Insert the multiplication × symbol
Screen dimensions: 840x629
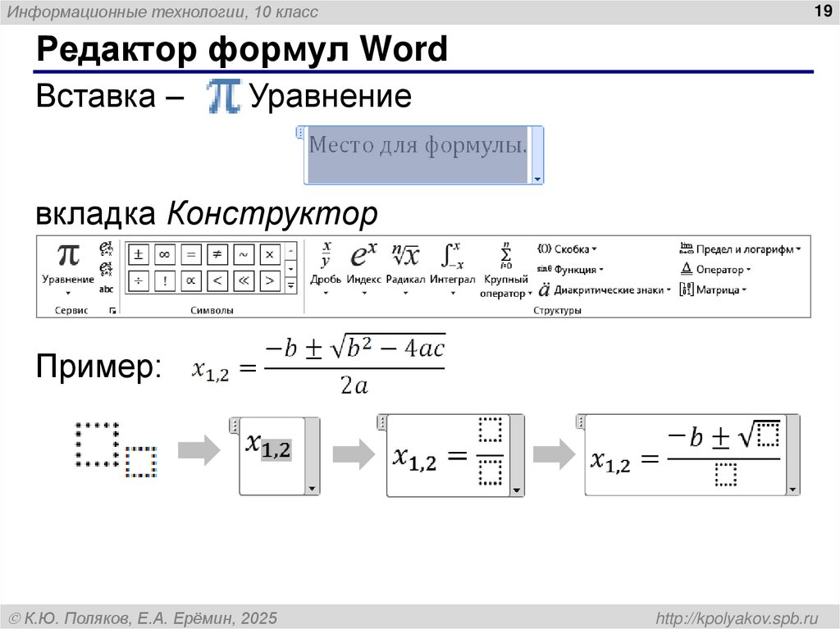coord(269,254)
